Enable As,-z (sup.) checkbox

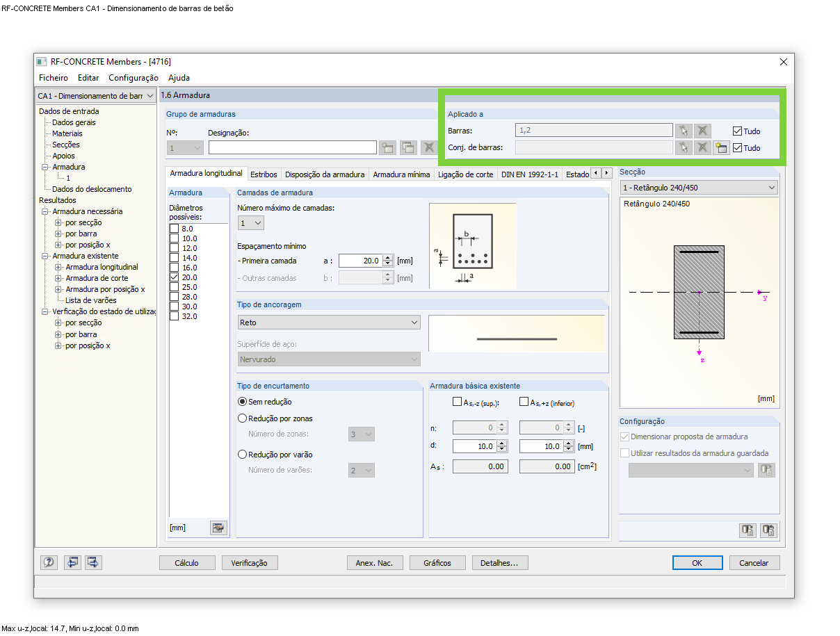pos(457,402)
